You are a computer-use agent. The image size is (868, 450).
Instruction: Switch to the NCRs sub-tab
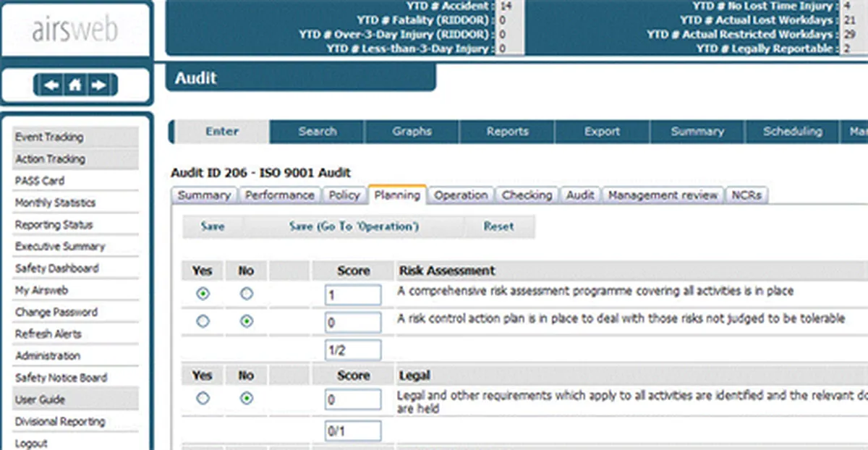point(746,195)
